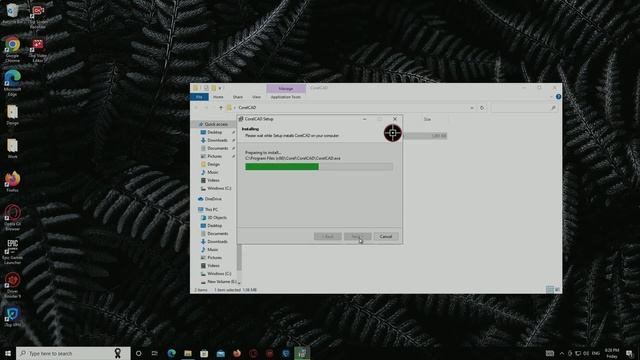Open File Explorer from the taskbar

point(188,353)
